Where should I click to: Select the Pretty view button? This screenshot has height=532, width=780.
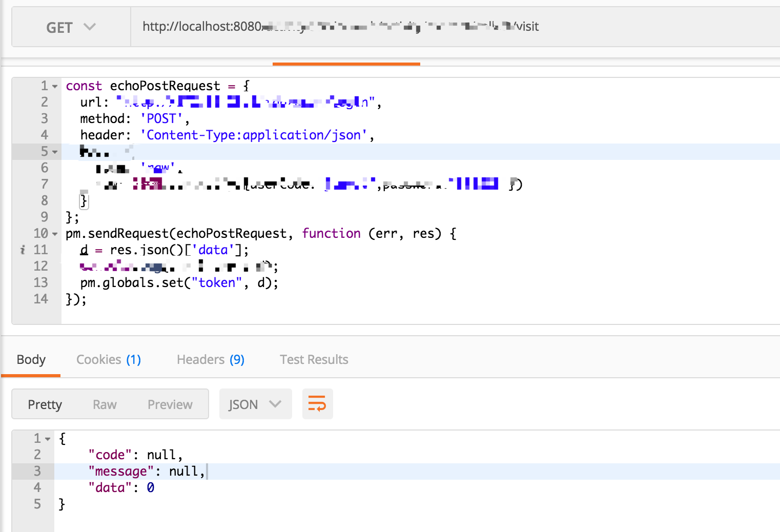tap(45, 404)
